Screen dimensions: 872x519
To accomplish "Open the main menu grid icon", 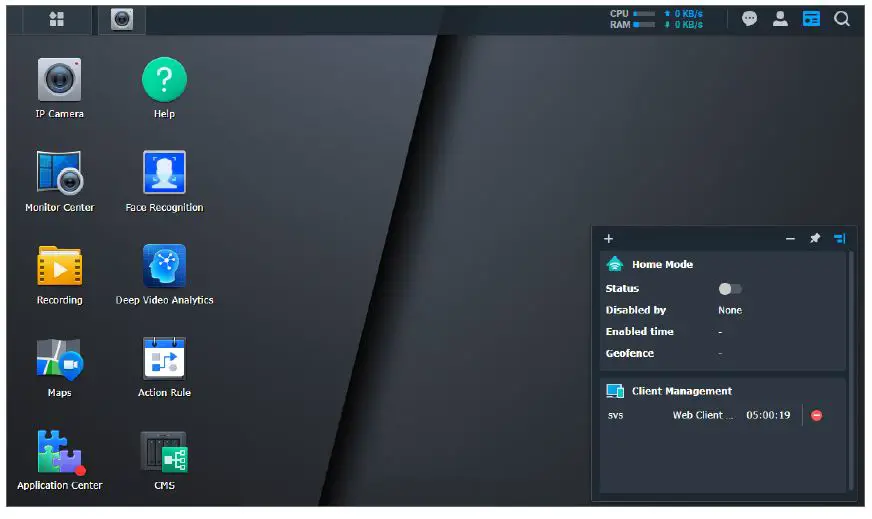I will 57,19.
